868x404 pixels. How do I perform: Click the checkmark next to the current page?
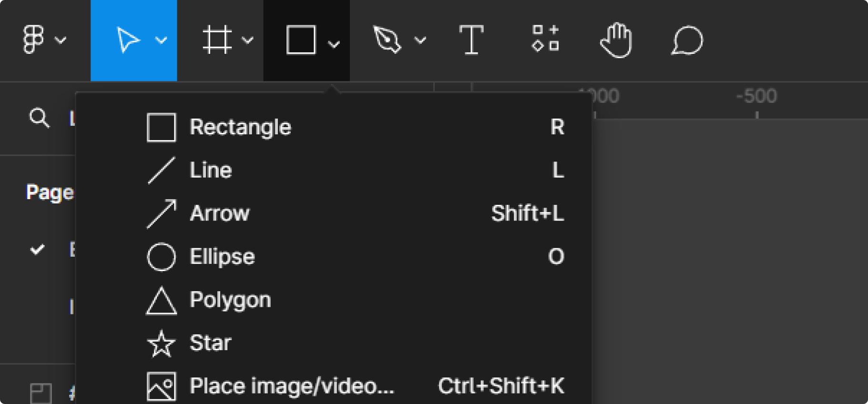pos(38,249)
